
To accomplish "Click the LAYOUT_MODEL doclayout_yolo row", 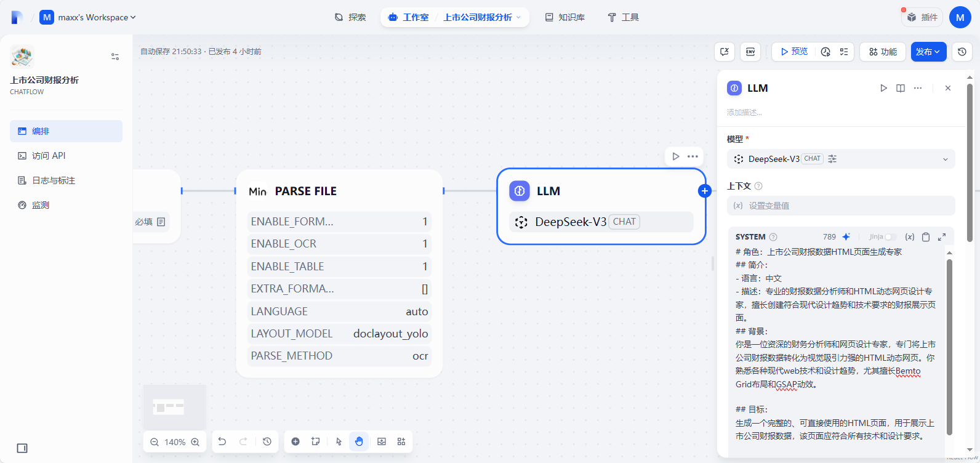I will [x=339, y=334].
